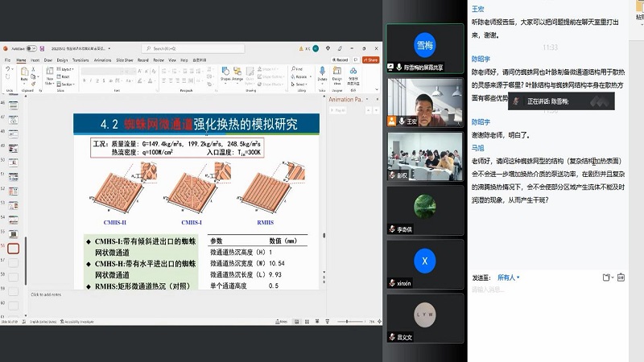The width and height of the screenshot is (644, 362).
Task: Switch to the Animations tab
Action: [103, 60]
